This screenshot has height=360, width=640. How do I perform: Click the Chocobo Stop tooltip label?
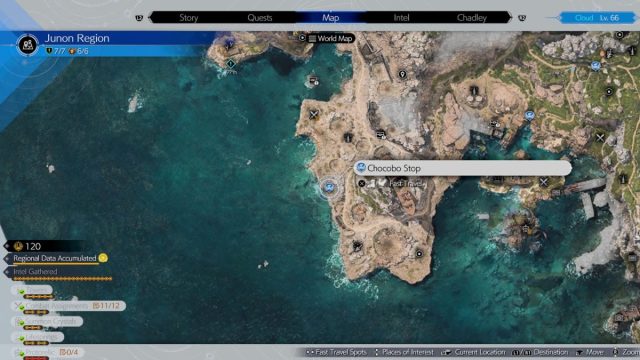pos(462,168)
